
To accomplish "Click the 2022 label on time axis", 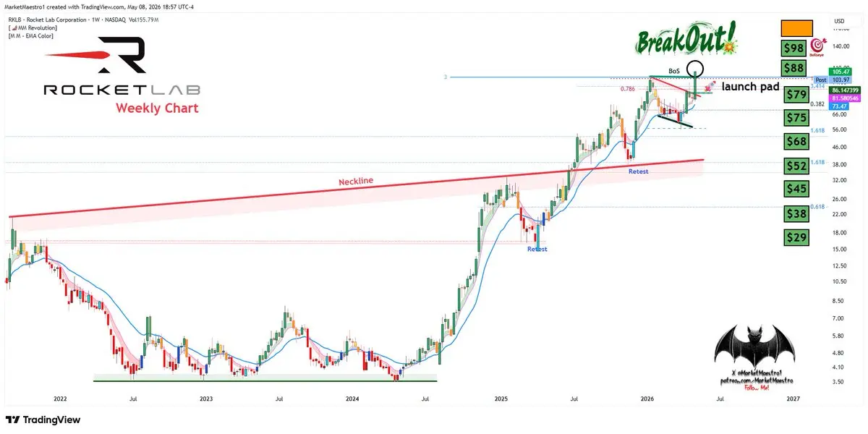I will tap(60, 399).
